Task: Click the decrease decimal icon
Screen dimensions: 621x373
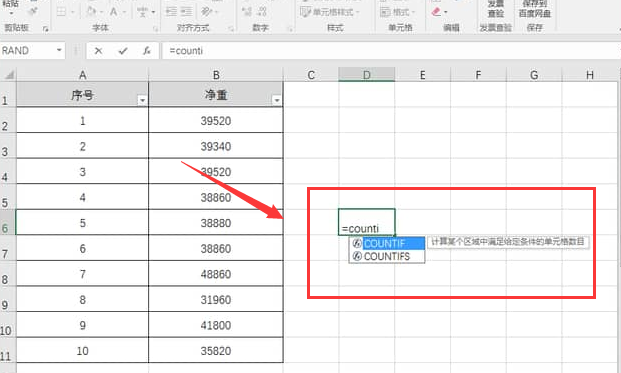Action: tap(262, 11)
